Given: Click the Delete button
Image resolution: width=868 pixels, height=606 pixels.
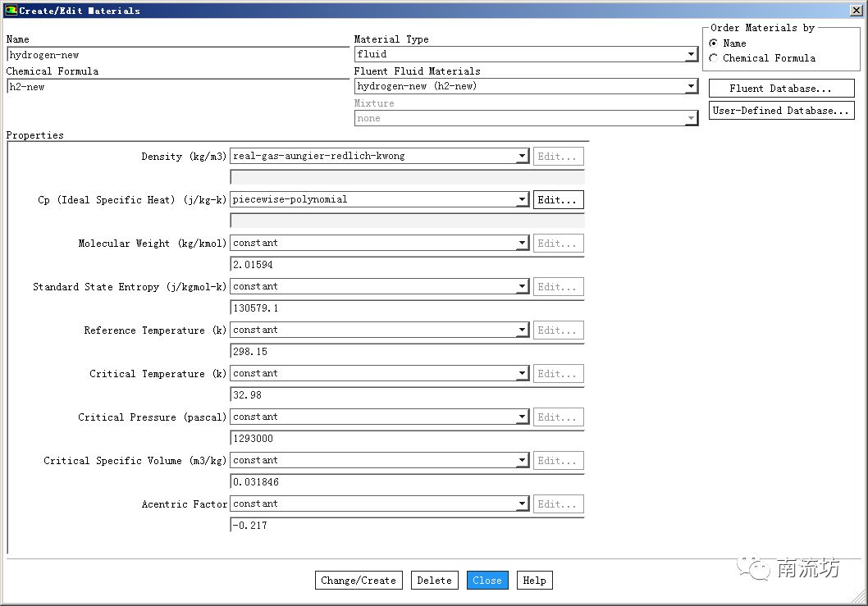Looking at the screenshot, I should (x=434, y=581).
